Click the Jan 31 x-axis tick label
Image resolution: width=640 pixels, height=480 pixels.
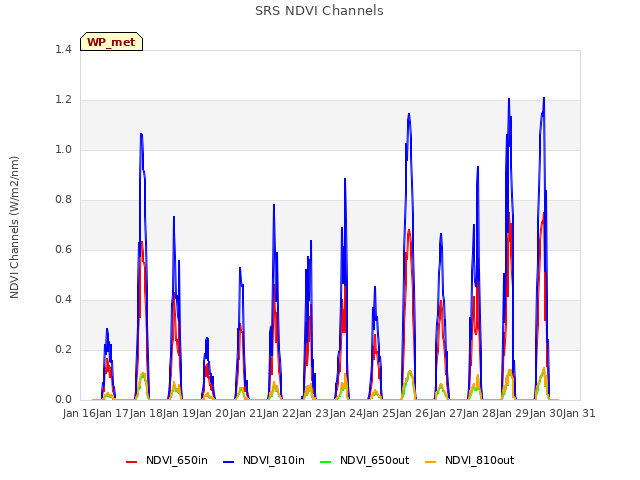click(x=579, y=413)
